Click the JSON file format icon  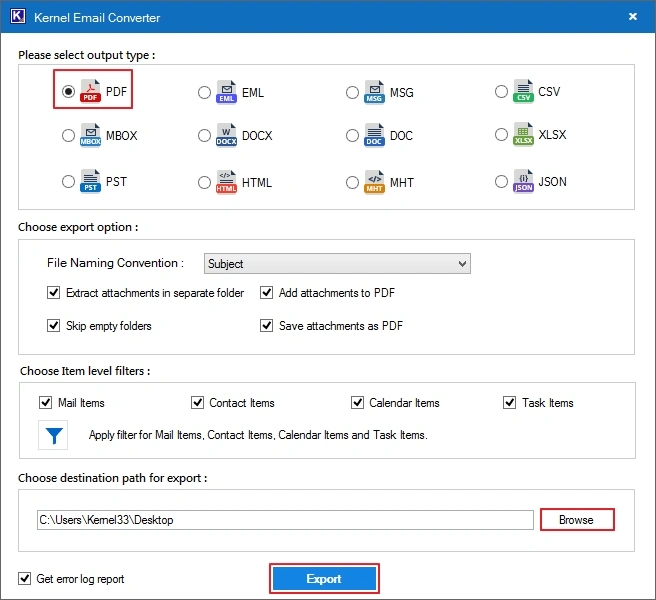[x=523, y=181]
